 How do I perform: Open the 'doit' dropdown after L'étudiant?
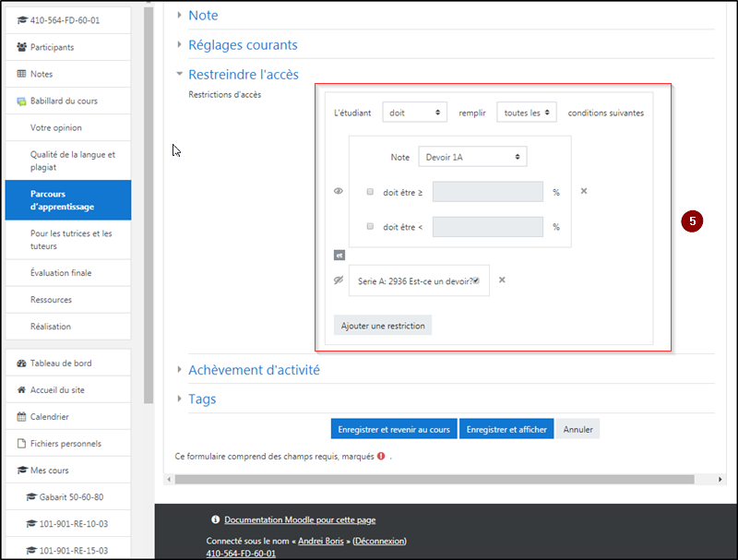coord(414,113)
